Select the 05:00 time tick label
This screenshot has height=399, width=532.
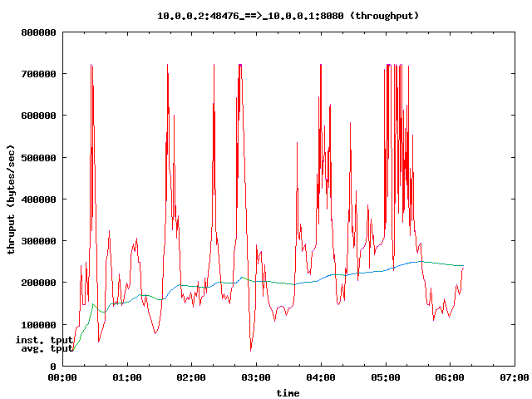[x=386, y=377]
